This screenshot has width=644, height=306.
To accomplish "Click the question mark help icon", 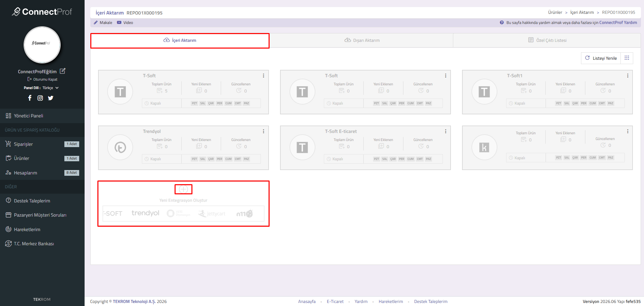I will [x=502, y=23].
